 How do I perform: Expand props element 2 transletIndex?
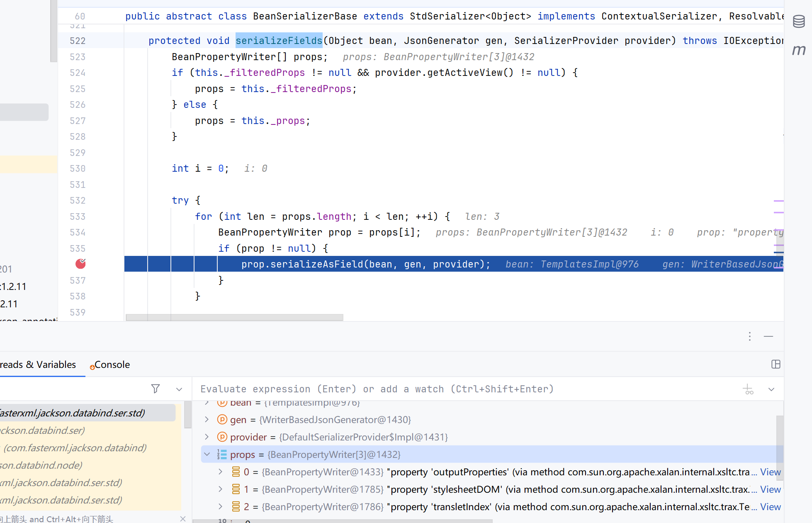click(221, 506)
